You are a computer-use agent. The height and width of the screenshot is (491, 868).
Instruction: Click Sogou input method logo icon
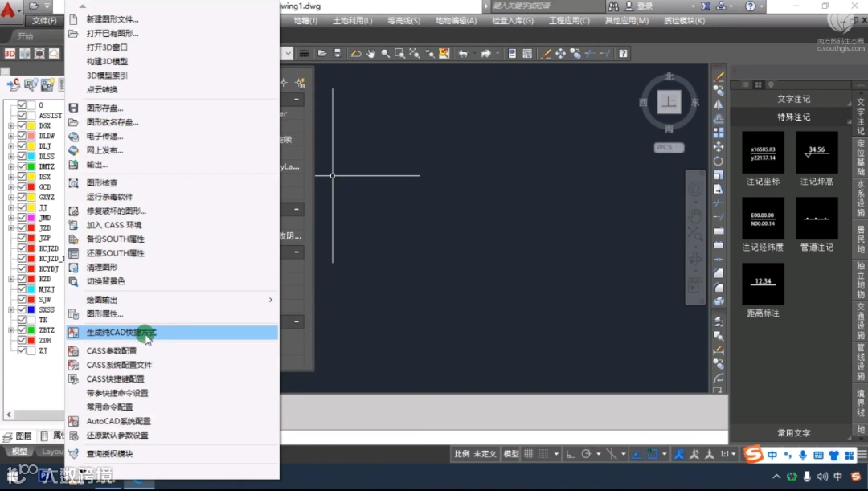(x=753, y=455)
